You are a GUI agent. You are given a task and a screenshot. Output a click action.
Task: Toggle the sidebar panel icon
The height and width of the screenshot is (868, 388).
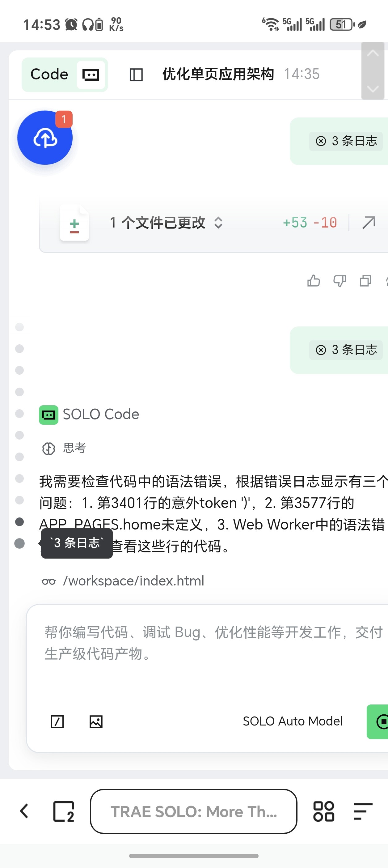[x=136, y=74]
